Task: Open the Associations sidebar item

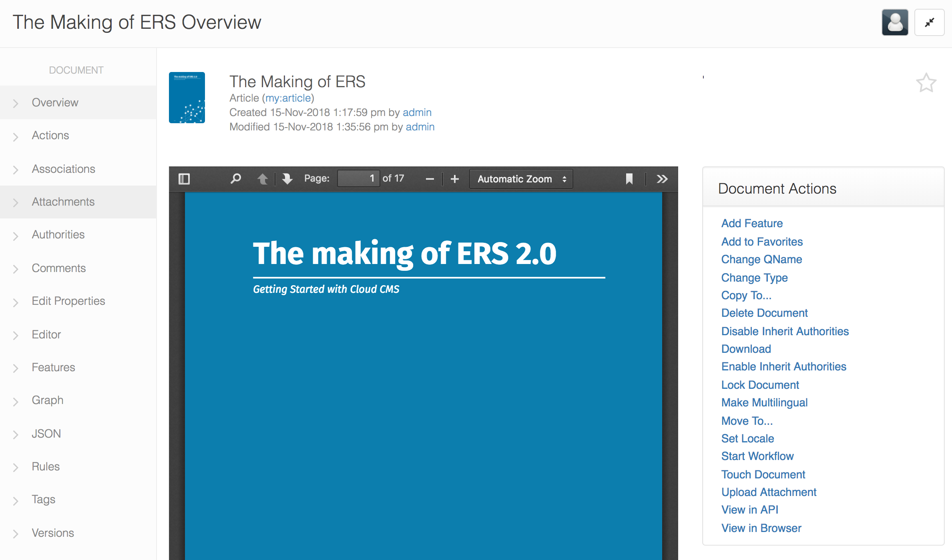Action: (78, 169)
